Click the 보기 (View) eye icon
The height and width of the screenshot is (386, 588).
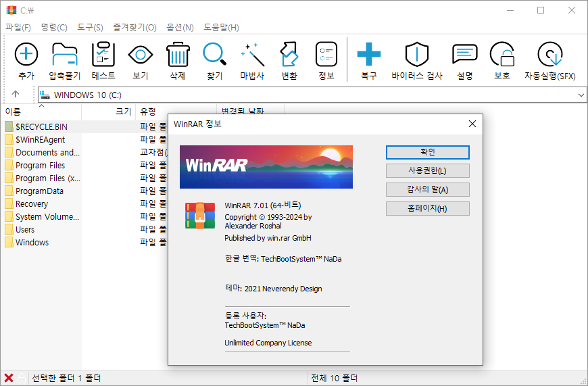pyautogui.click(x=141, y=55)
